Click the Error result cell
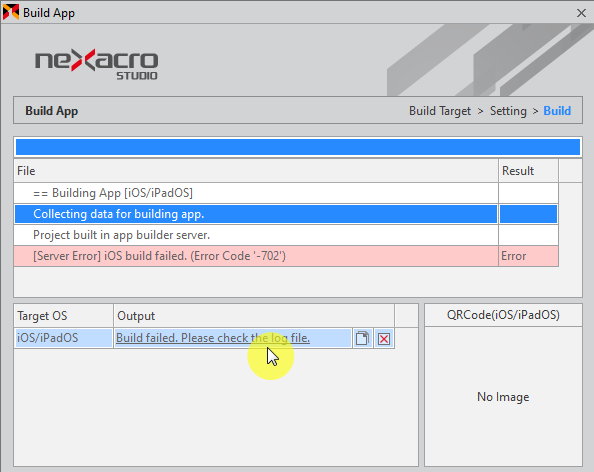 pos(528,256)
